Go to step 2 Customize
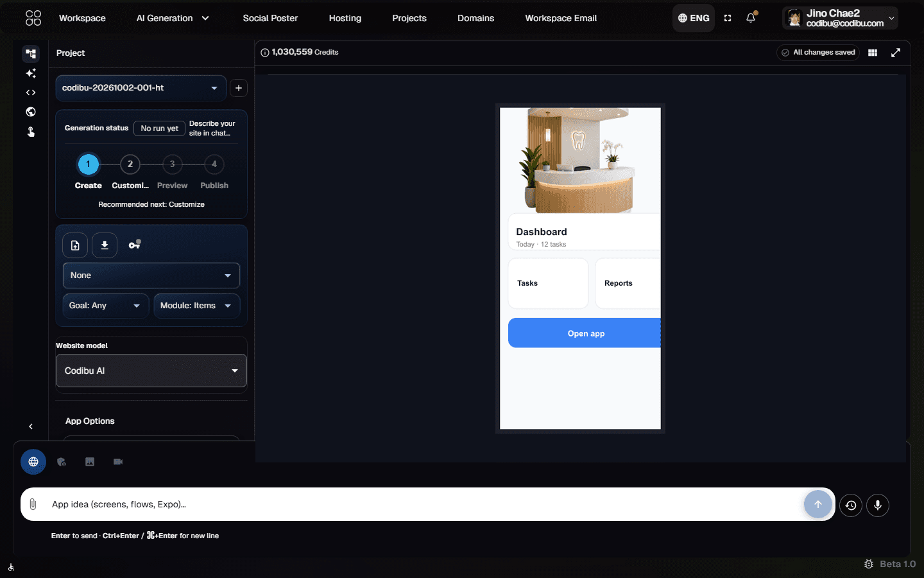 click(130, 164)
